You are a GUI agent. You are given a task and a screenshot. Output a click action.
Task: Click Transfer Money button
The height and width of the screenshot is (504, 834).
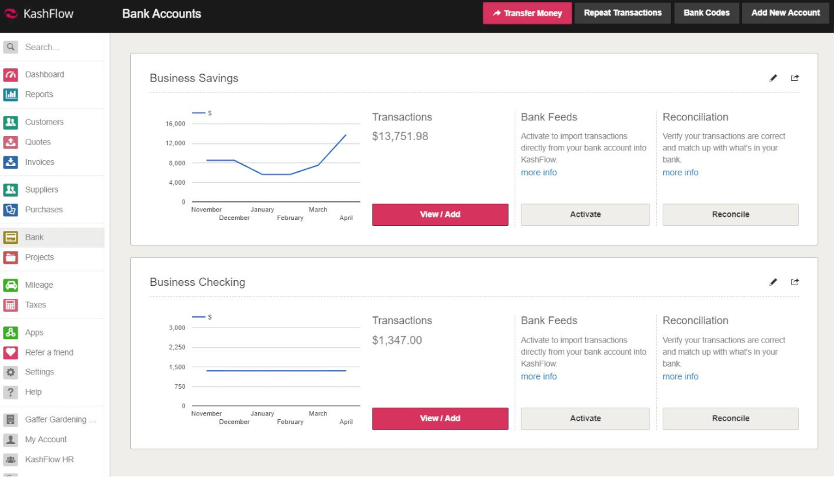tap(527, 13)
